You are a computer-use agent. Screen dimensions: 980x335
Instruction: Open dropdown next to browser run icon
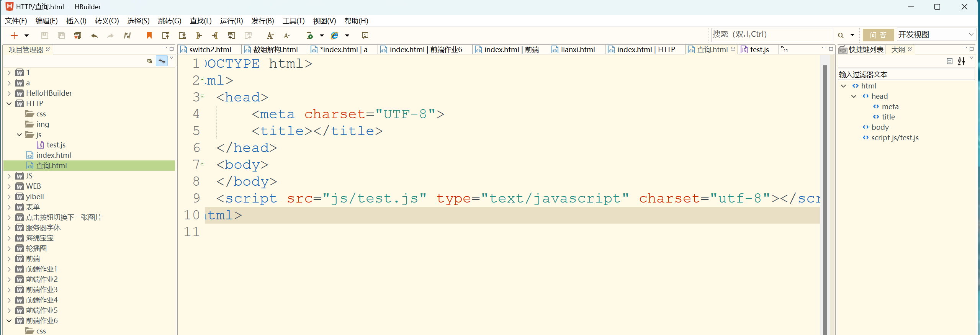point(347,36)
